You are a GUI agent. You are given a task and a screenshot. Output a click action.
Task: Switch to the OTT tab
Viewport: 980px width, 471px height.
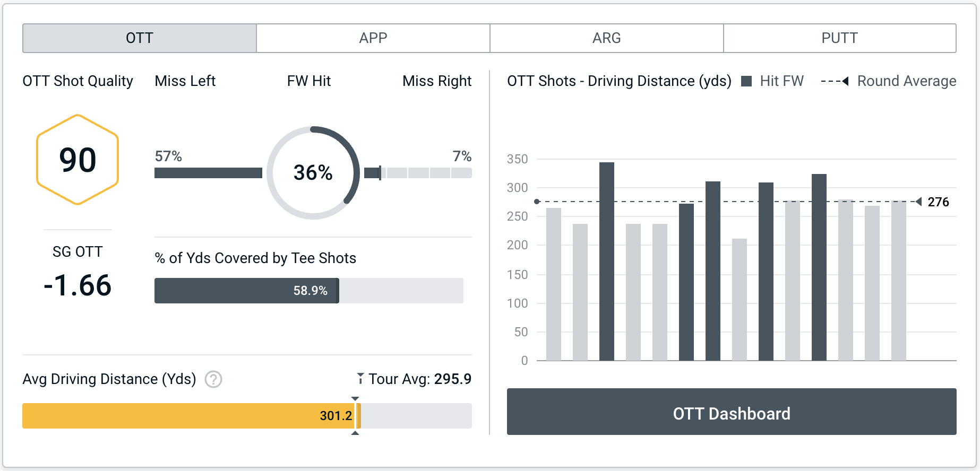tap(140, 38)
